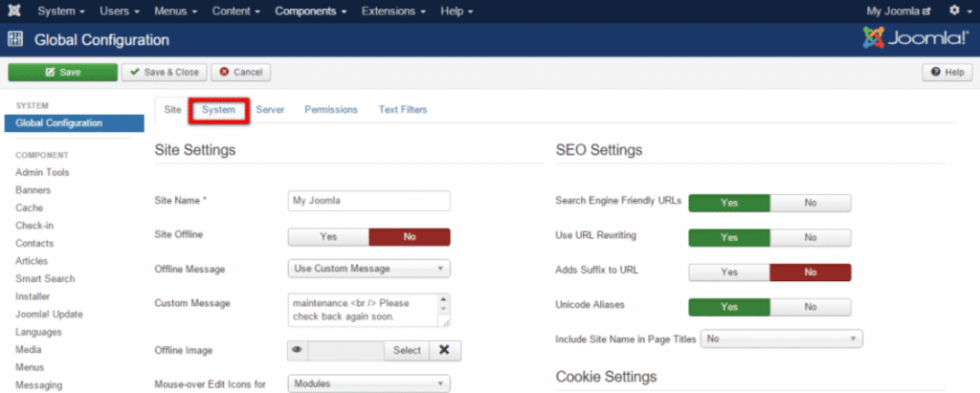Clear Offline Image with the X icon

pyautogui.click(x=444, y=350)
